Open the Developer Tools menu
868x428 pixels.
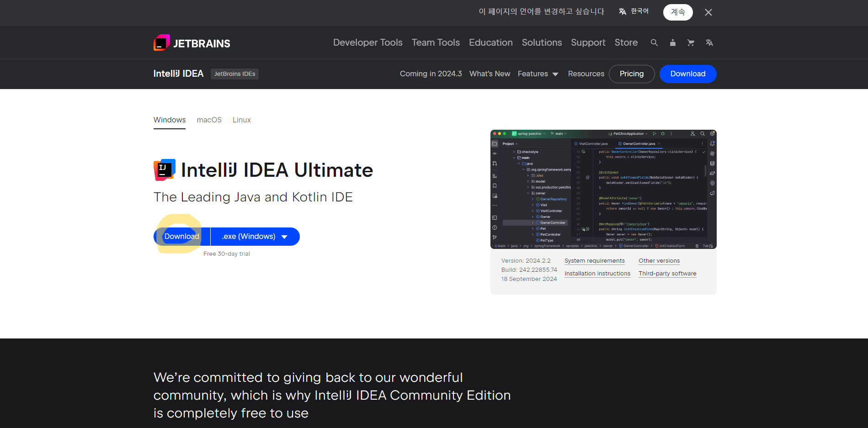point(367,42)
